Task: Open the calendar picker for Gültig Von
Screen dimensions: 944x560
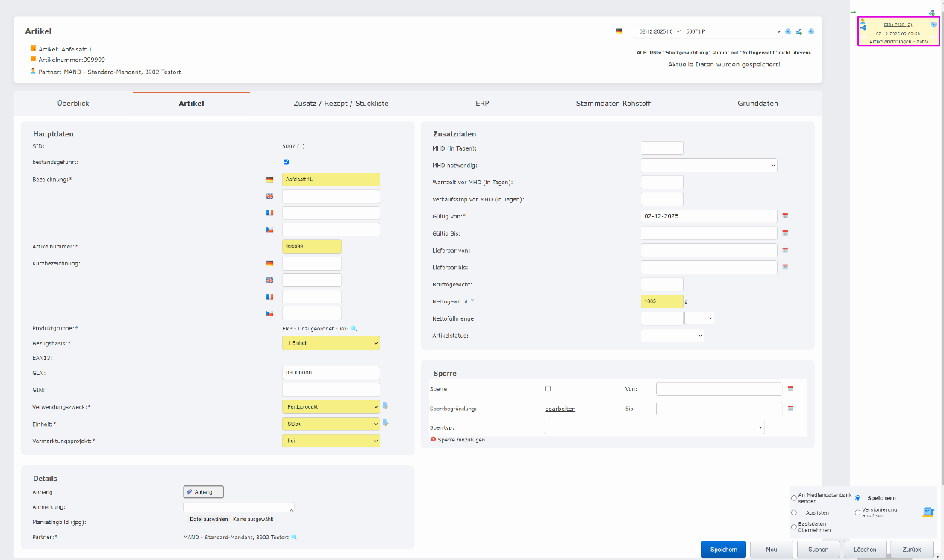Action: pos(785,216)
